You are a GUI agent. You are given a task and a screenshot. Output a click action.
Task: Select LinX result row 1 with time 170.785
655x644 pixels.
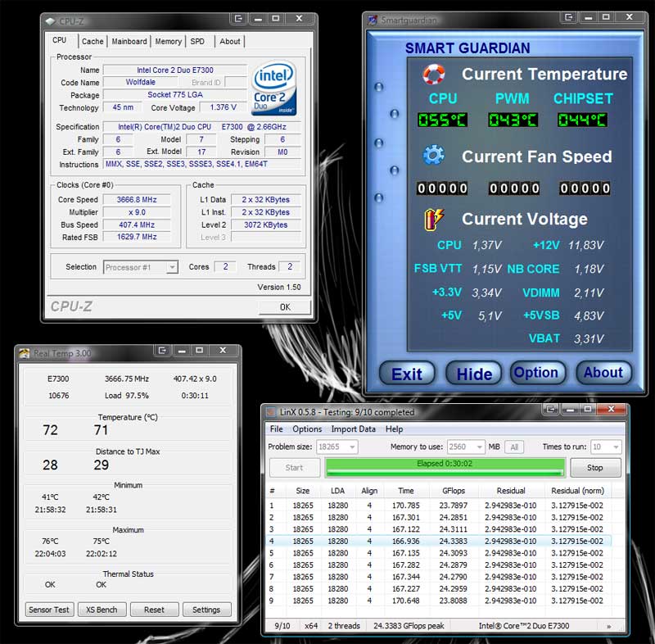tap(438, 506)
